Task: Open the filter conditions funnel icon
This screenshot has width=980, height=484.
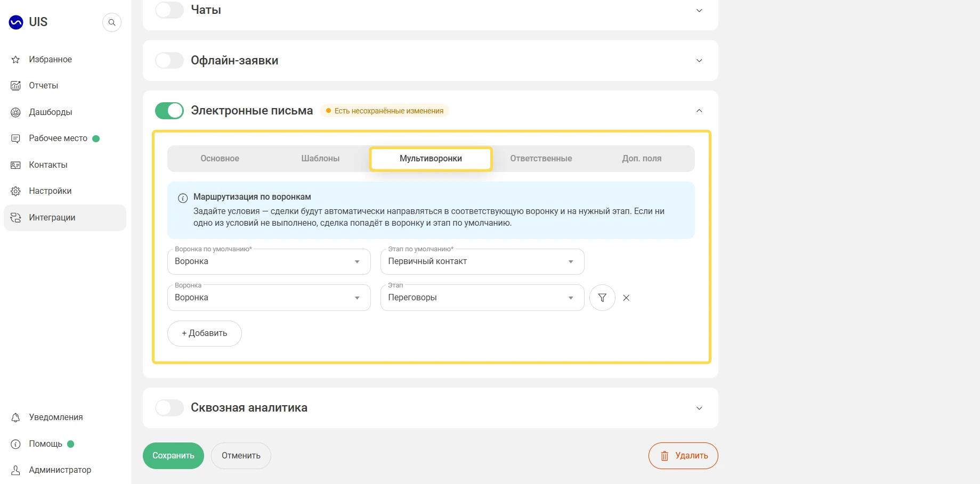Action: (x=602, y=298)
